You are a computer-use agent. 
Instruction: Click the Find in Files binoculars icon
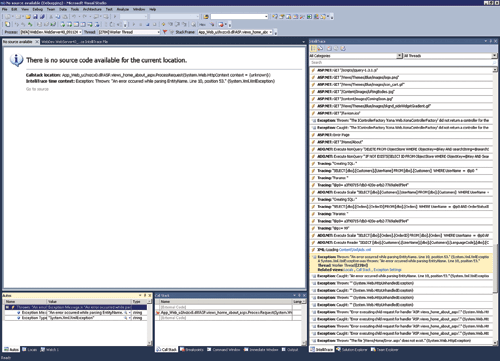(206, 16)
